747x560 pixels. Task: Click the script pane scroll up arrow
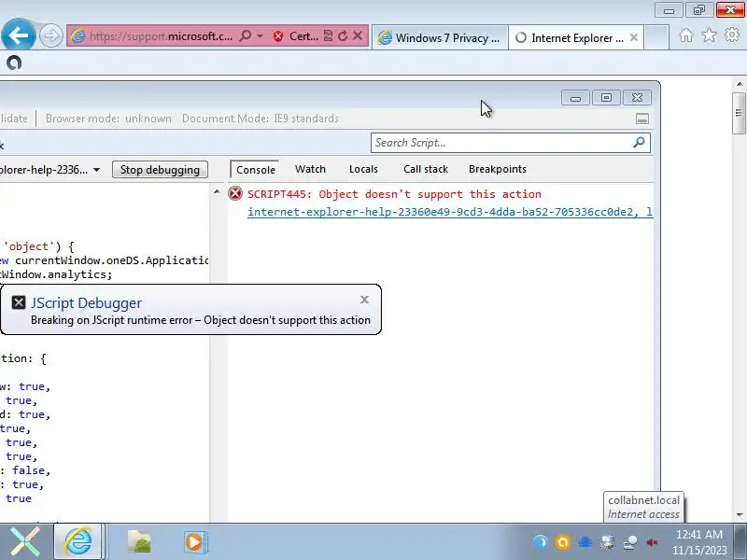(x=217, y=192)
